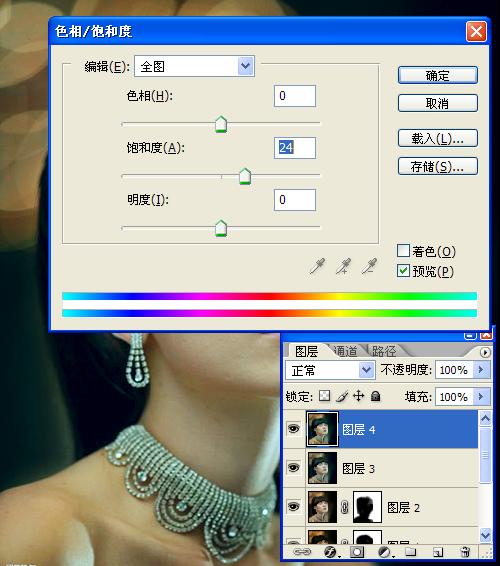Click the Layers panel scroll down arrow
This screenshot has height=566, width=500.
pyautogui.click(x=485, y=534)
